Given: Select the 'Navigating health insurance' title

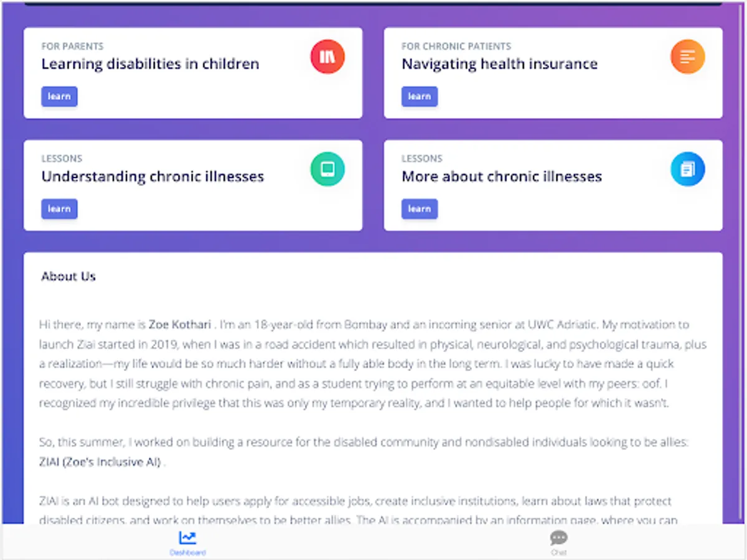Looking at the screenshot, I should click(499, 64).
